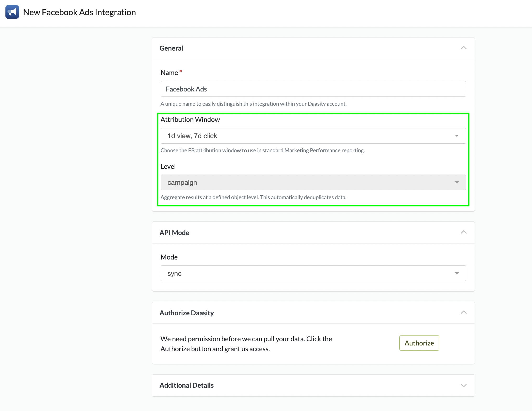Image resolution: width=532 pixels, height=411 pixels.
Task: Expand the Additional Details chevron
Action: pyautogui.click(x=463, y=385)
